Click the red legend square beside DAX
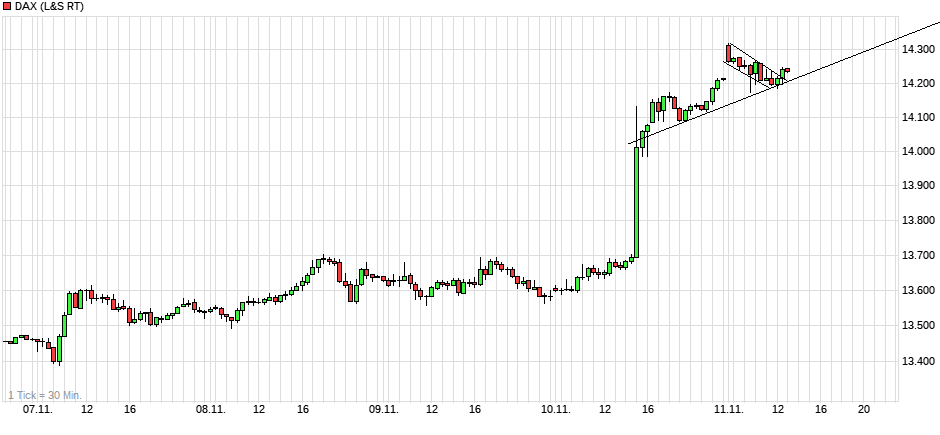Image resolution: width=940 pixels, height=435 pixels. coord(8,7)
